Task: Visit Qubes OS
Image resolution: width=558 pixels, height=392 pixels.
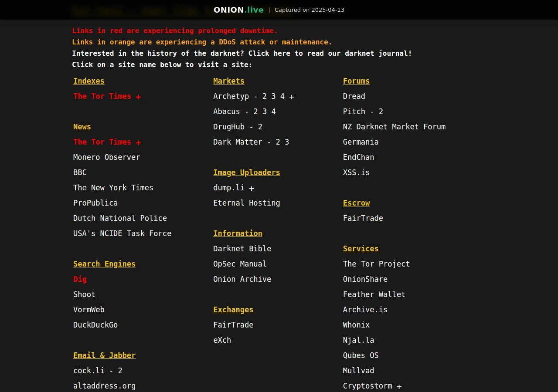Action: click(x=361, y=355)
